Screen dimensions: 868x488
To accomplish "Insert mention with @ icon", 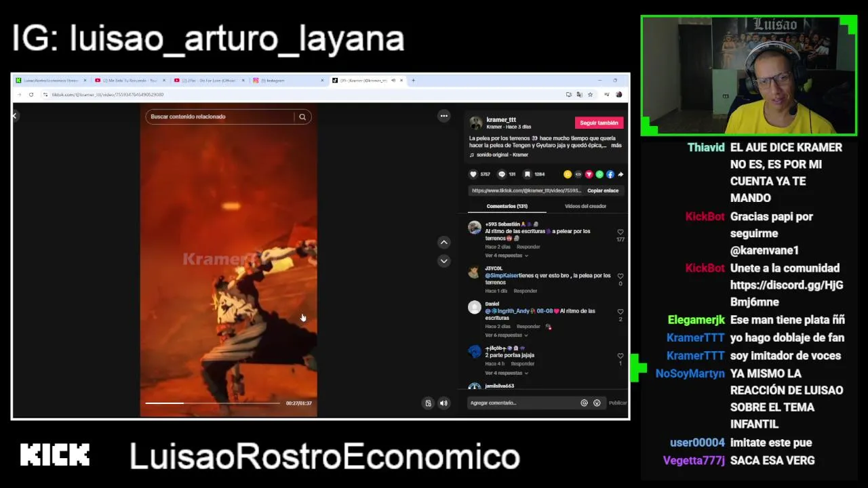I will pyautogui.click(x=584, y=403).
